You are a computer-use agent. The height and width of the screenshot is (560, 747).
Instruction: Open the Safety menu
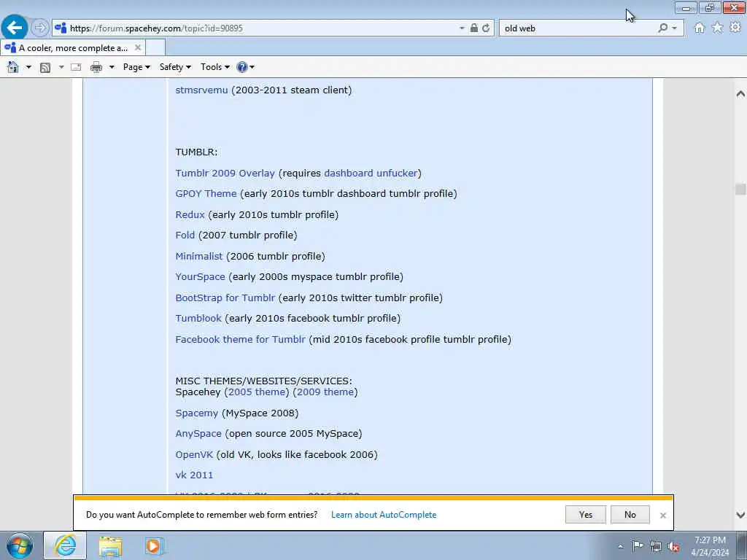tap(175, 67)
